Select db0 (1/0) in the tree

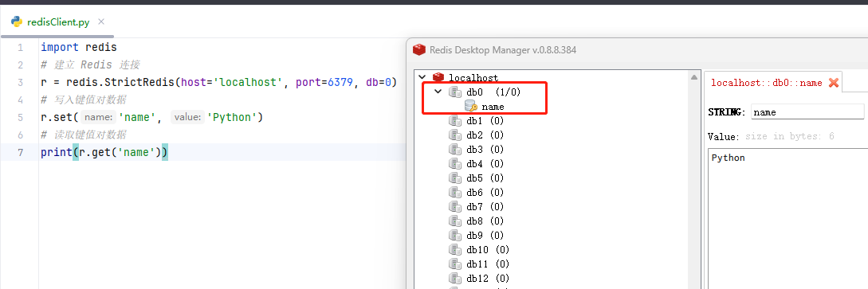[x=493, y=92]
